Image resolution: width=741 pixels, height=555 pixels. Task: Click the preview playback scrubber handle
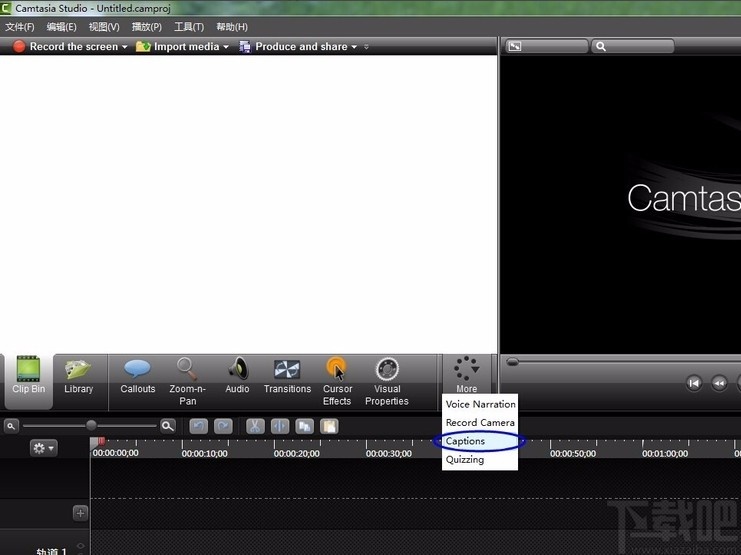512,362
